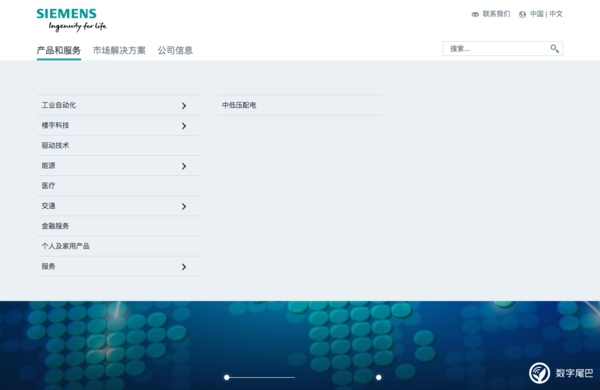Screen dimensions: 600x390
Task: Click the 数字尾巴 watermark logo
Action: (561, 373)
